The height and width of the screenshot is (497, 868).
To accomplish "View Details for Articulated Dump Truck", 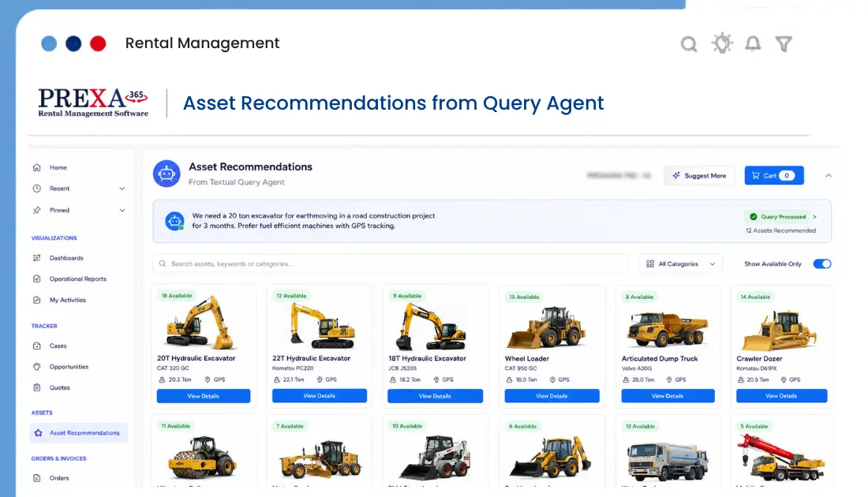I will 668,396.
